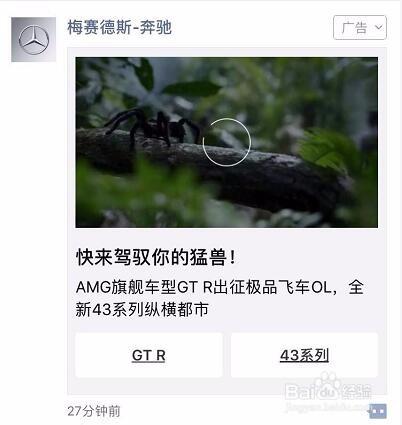Open the two-dot comment and like icon

pos(378,411)
